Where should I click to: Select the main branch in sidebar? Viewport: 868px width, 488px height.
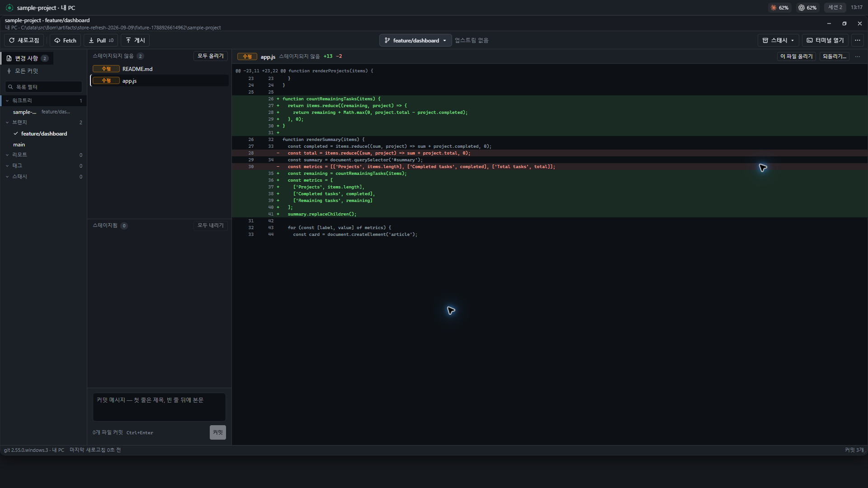tap(43, 145)
